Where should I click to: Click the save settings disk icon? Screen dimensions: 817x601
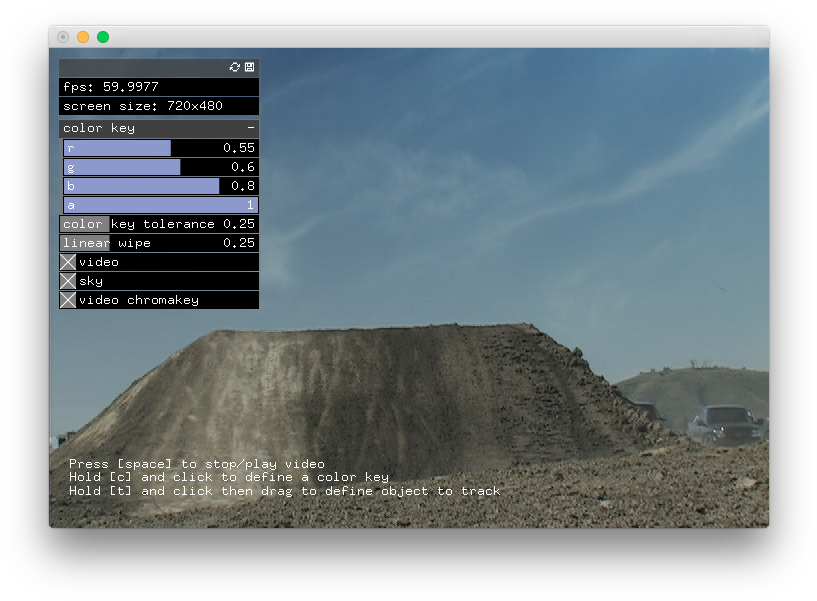tap(249, 67)
